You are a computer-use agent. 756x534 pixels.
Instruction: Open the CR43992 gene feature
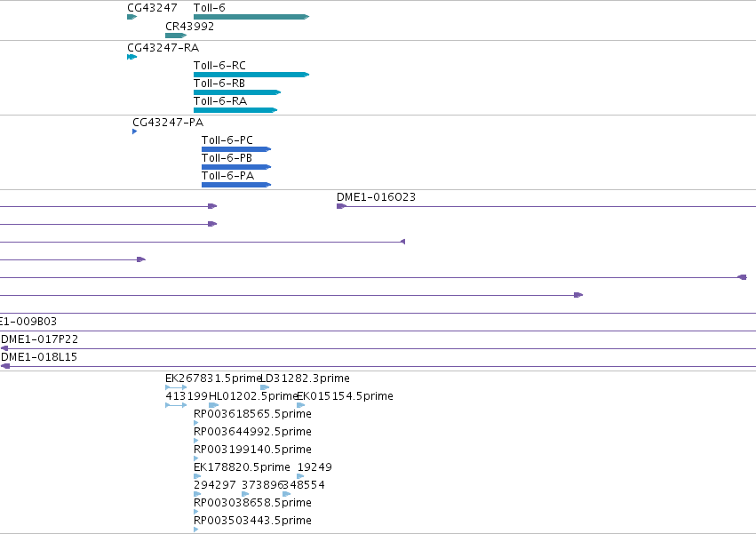click(176, 36)
